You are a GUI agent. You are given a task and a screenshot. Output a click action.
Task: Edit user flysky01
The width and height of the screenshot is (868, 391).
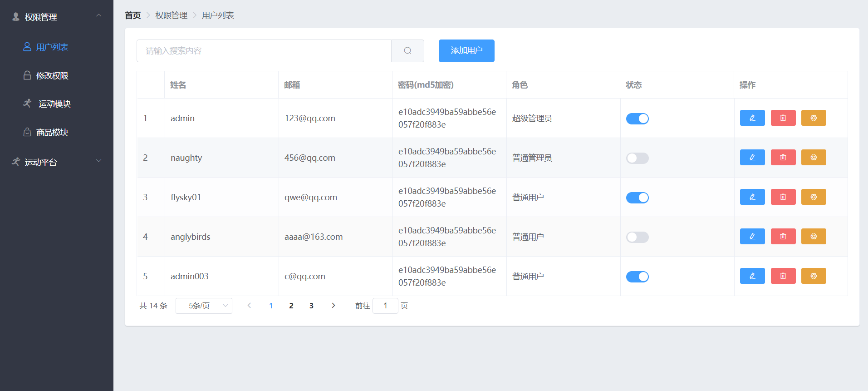coord(752,197)
